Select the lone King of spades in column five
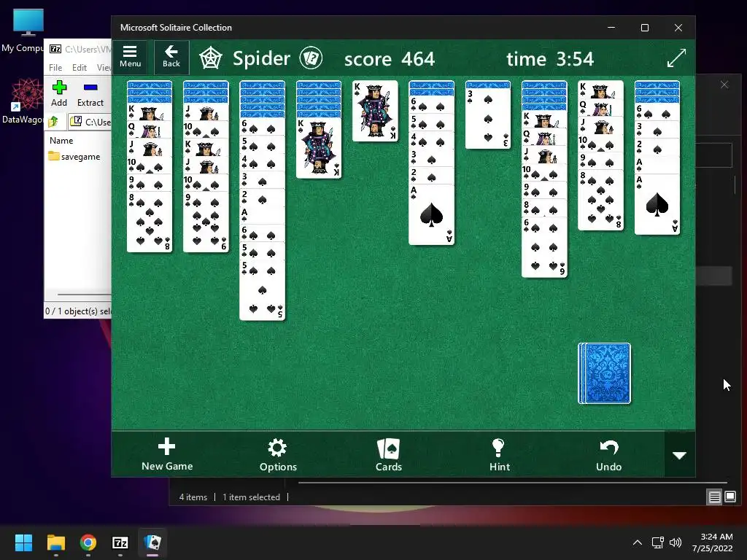This screenshot has height=560, width=747. [375, 111]
